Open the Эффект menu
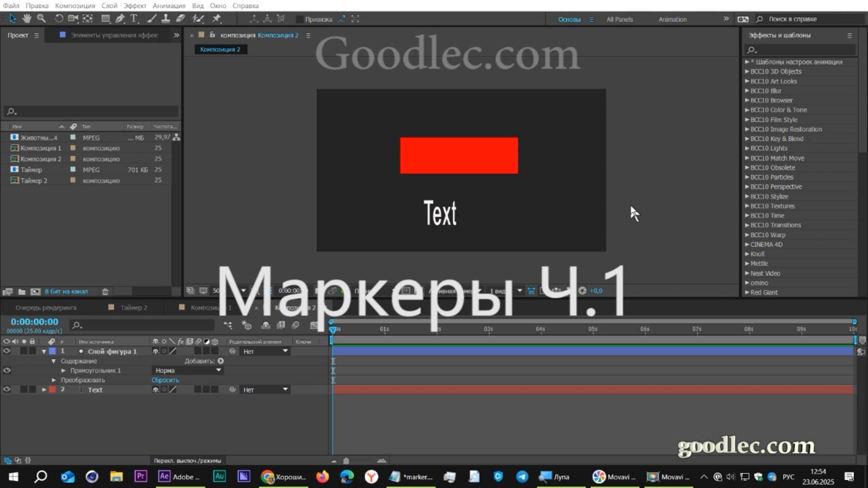868x488 pixels. [x=136, y=5]
